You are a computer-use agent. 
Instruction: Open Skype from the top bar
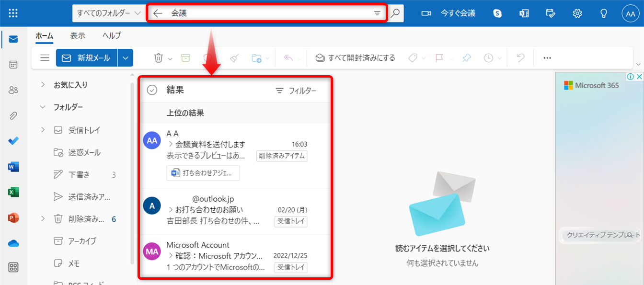497,13
